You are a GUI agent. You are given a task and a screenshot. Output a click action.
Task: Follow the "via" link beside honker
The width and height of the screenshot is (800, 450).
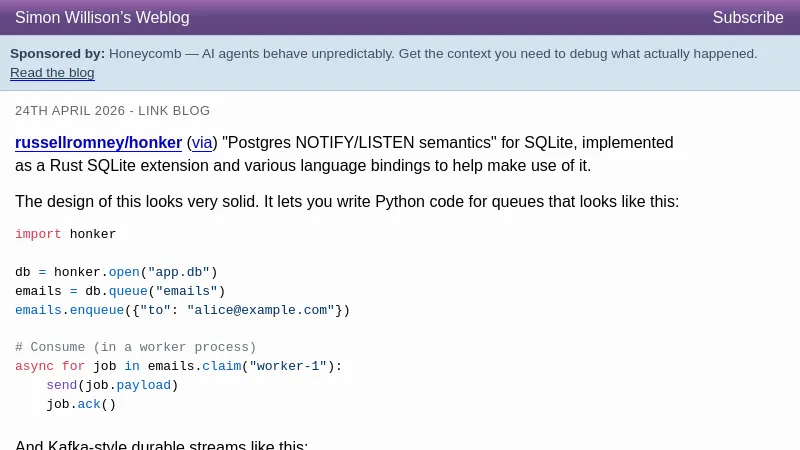[x=202, y=143]
